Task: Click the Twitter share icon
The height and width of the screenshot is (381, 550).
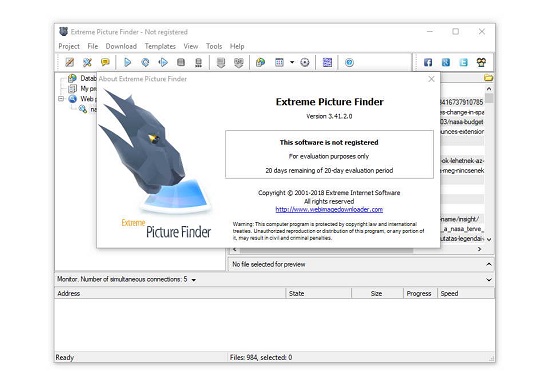Action: pyautogui.click(x=464, y=62)
